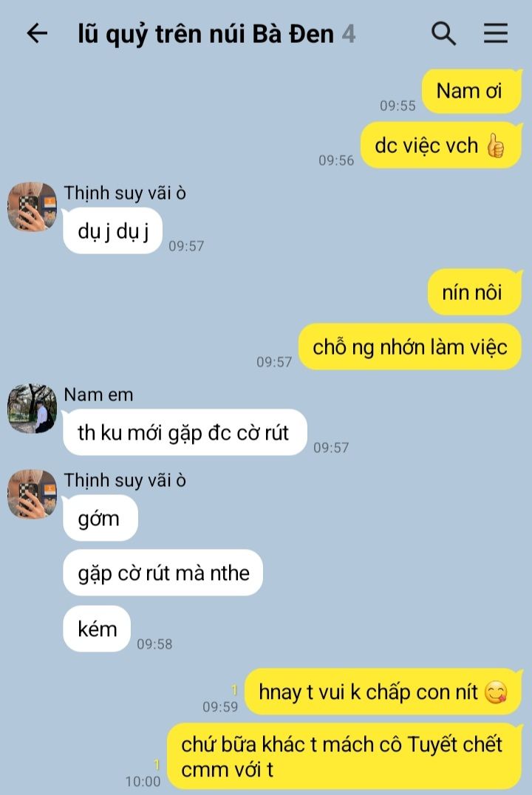Tap the yummy face emoji in hnay t vui

point(496,692)
